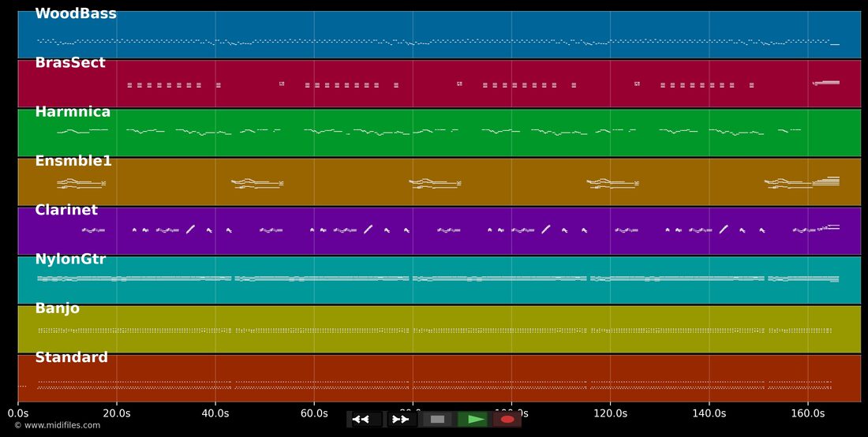Click the 120.0s timeline marker
Screen dimensions: 868x437
[611, 413]
